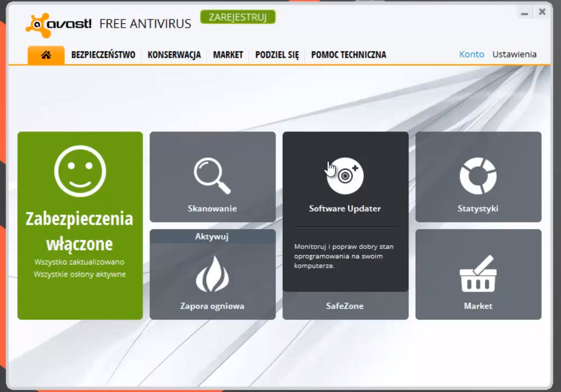Screen dimensions: 561x392
Task: Click the Statystyki pie chart icon
Action: click(x=478, y=176)
